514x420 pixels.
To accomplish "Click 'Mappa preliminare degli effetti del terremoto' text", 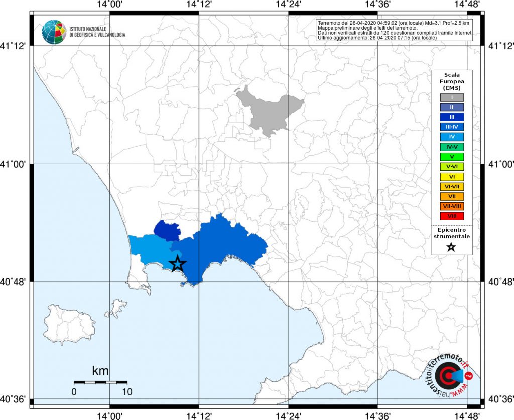I will point(367,28).
